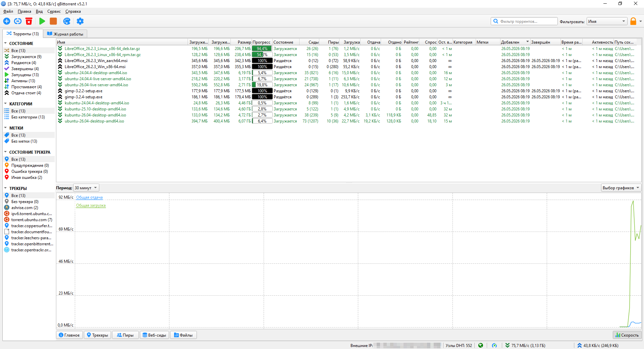The height and width of the screenshot is (349, 644).
Task: Open the Файлы bottom panel tab
Action: [183, 335]
